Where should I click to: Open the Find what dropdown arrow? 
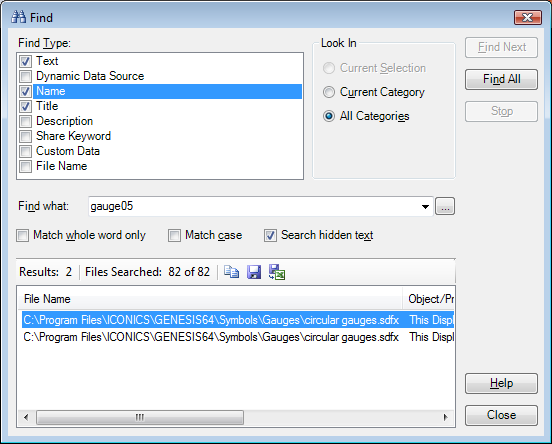click(x=425, y=207)
